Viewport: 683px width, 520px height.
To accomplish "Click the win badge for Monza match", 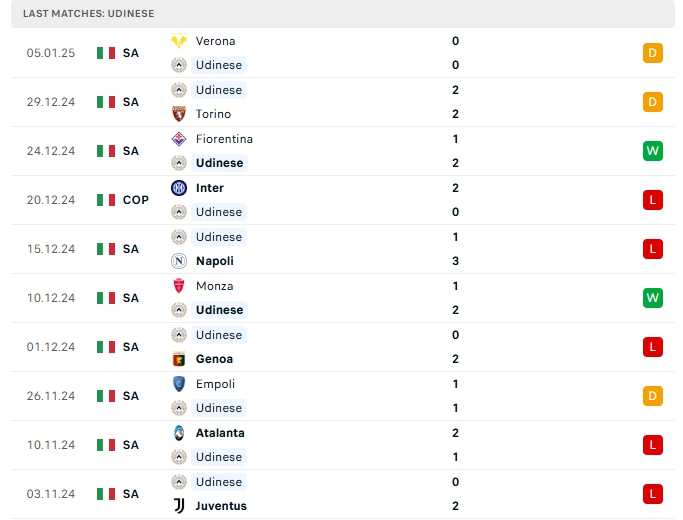I will click(653, 298).
